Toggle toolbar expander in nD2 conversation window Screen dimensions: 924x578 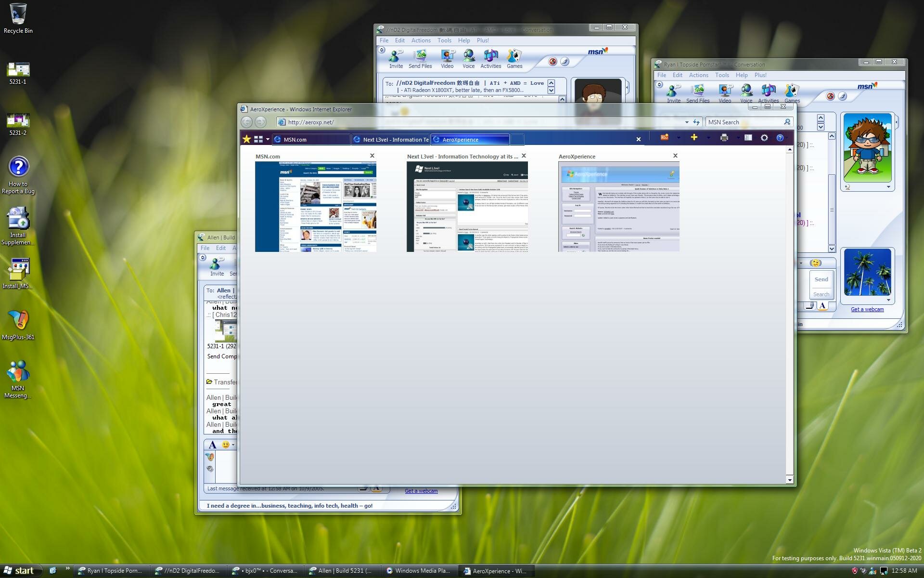point(381,50)
